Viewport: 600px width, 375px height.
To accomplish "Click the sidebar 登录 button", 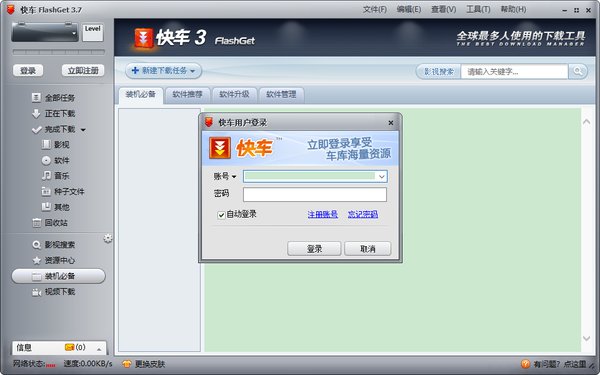I will click(28, 71).
